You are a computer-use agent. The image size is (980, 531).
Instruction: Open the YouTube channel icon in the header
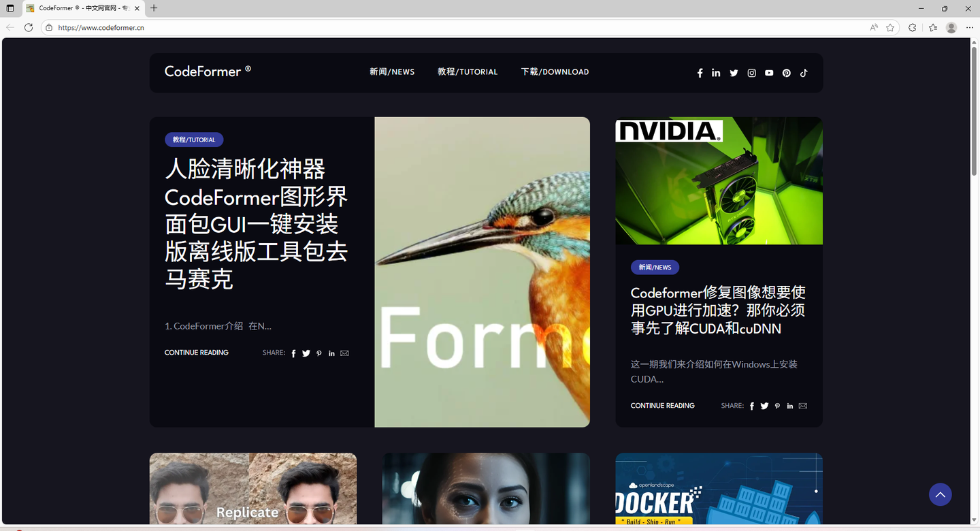(769, 73)
